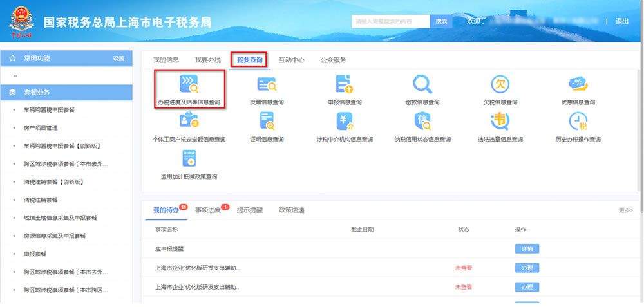Click the search input field
Viewport: 644px width, 307px height.
pos(390,21)
